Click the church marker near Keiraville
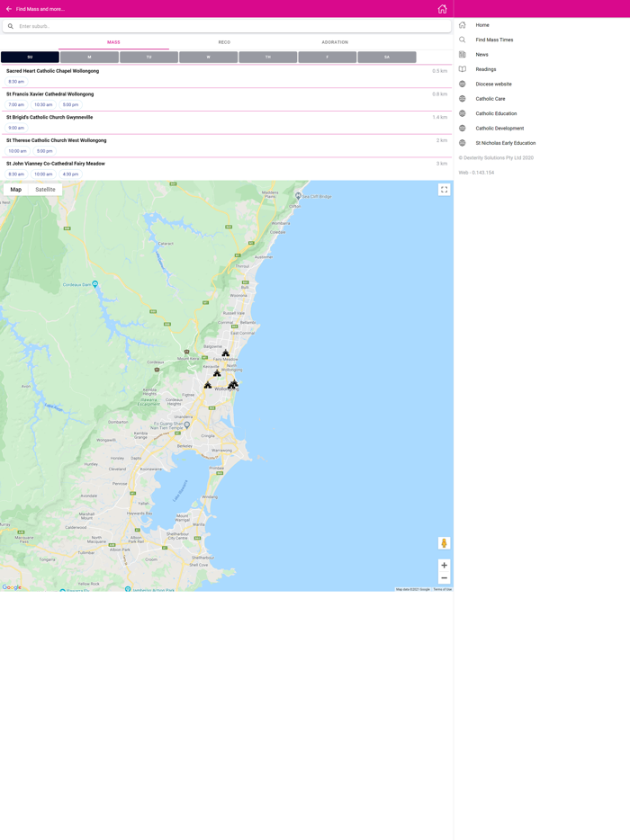This screenshot has height=840, width=630. (x=217, y=373)
